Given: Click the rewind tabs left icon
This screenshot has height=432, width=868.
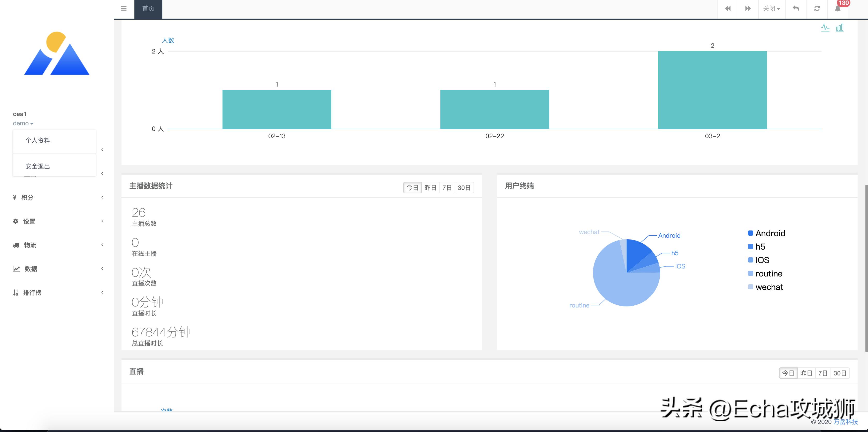Looking at the screenshot, I should tap(727, 9).
